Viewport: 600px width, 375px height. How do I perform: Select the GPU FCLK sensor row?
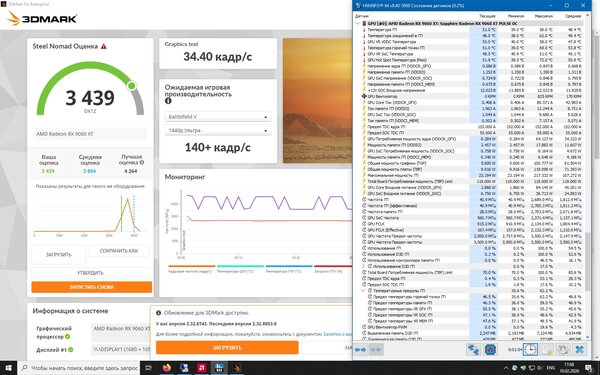click(x=473, y=224)
